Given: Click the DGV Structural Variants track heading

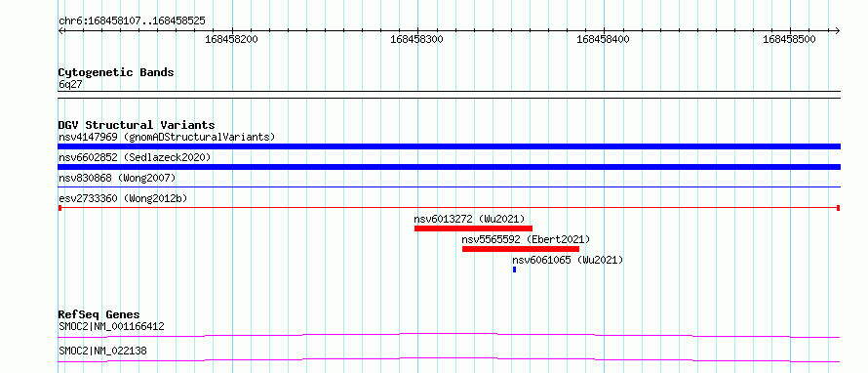Looking at the screenshot, I should pyautogui.click(x=137, y=125).
